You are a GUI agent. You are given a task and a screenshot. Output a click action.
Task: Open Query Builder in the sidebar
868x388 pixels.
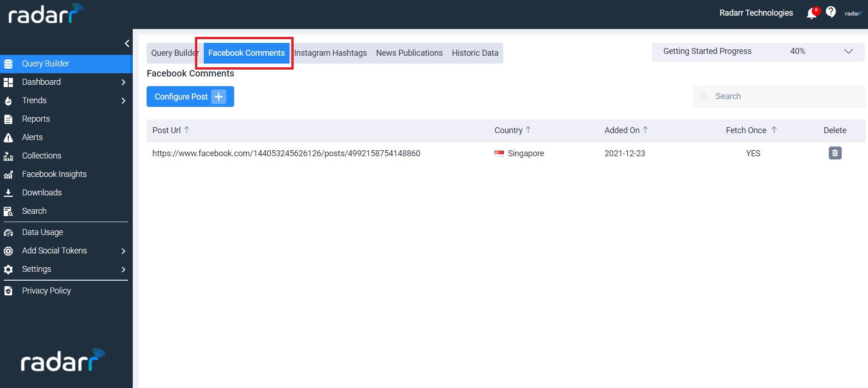[x=66, y=64]
